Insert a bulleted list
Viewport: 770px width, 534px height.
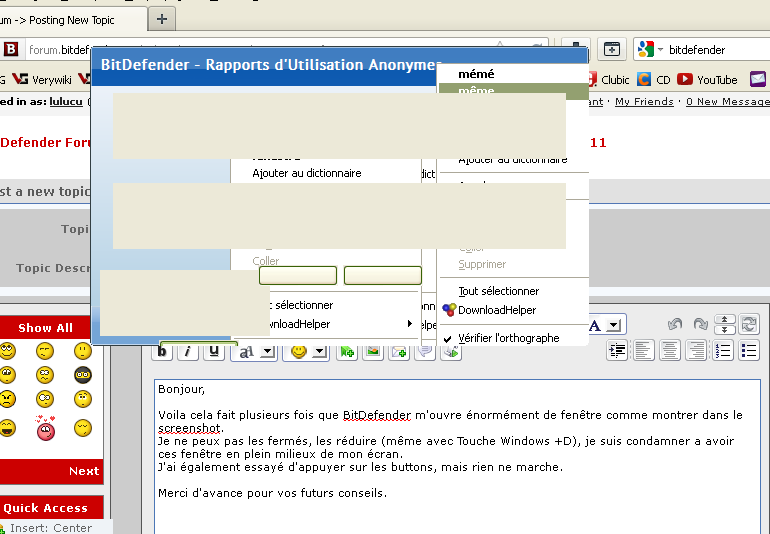(749, 351)
